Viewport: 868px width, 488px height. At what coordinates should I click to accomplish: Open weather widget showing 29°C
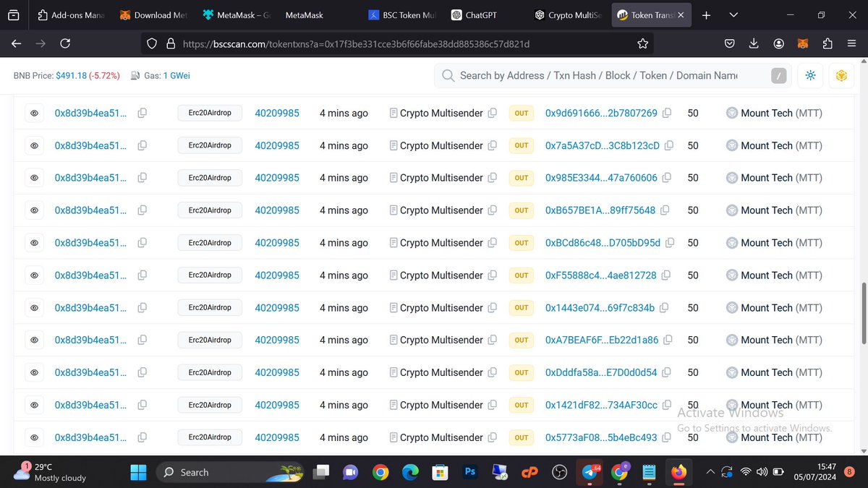(51, 472)
